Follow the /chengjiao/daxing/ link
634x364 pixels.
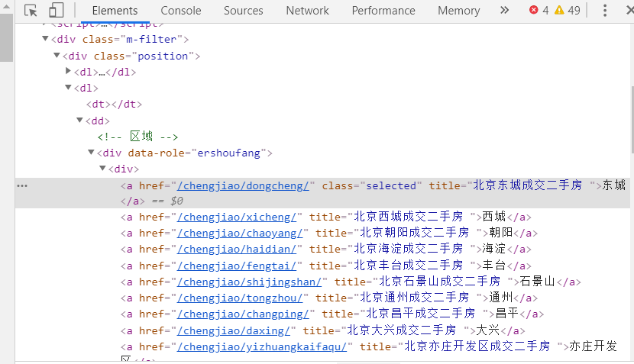234,330
